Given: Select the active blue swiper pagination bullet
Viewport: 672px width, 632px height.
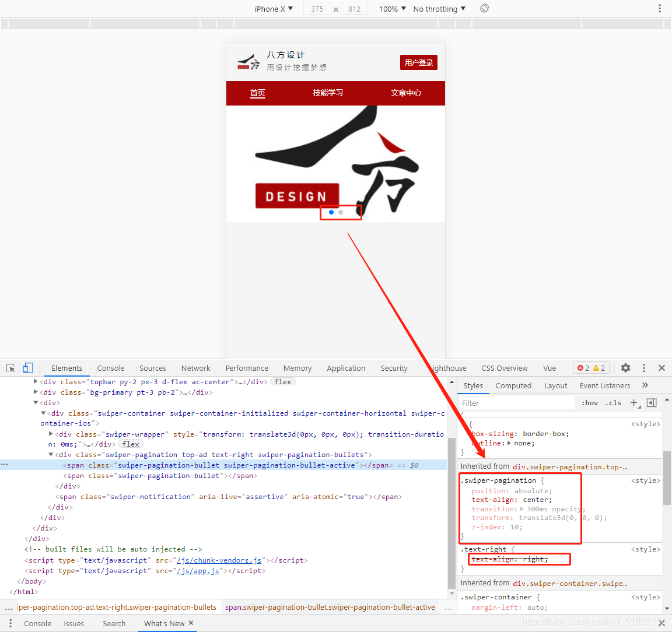Looking at the screenshot, I should point(331,212).
